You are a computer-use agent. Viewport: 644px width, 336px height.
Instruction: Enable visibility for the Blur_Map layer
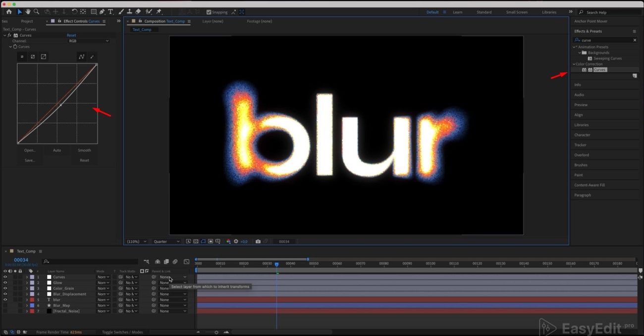(x=5, y=305)
